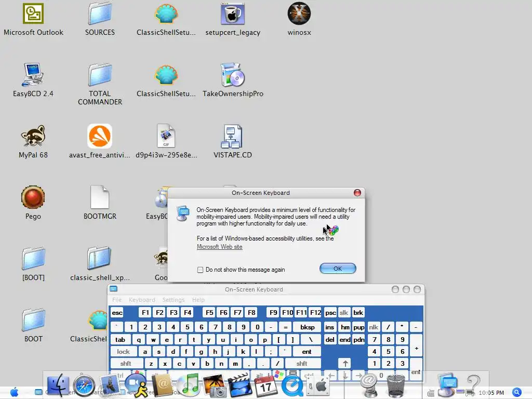The width and height of the screenshot is (532, 399).
Task: Launch iTunes from the dock
Action: coord(189,385)
